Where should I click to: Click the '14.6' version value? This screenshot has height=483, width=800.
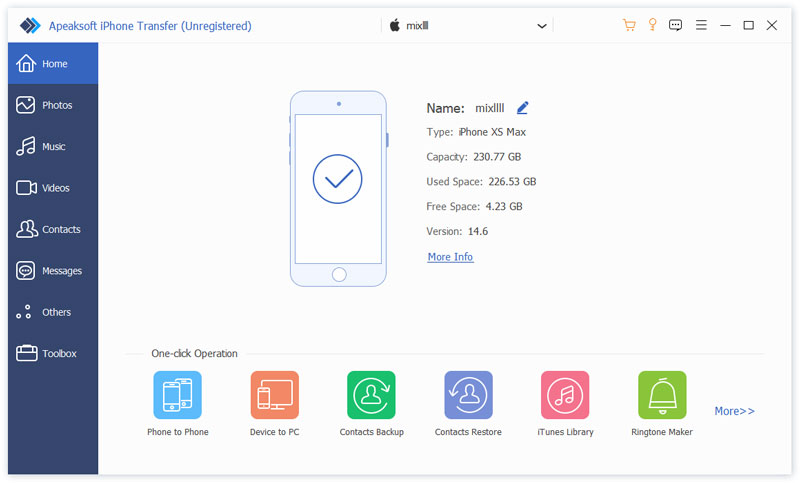click(478, 232)
